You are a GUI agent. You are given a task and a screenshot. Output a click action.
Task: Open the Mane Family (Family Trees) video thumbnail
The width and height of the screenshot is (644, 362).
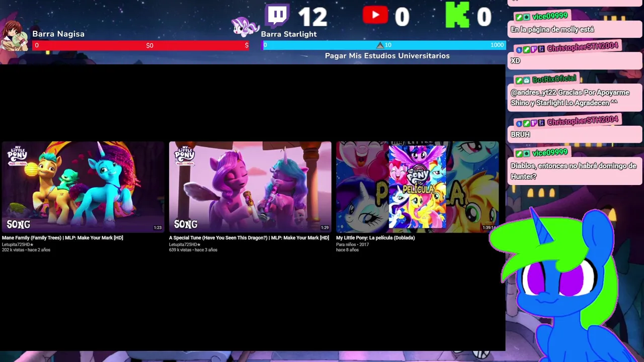[x=83, y=187]
